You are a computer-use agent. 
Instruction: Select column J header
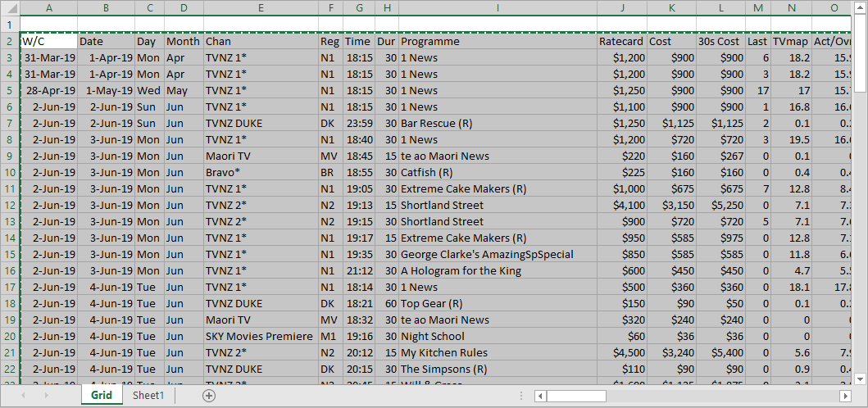click(x=622, y=7)
